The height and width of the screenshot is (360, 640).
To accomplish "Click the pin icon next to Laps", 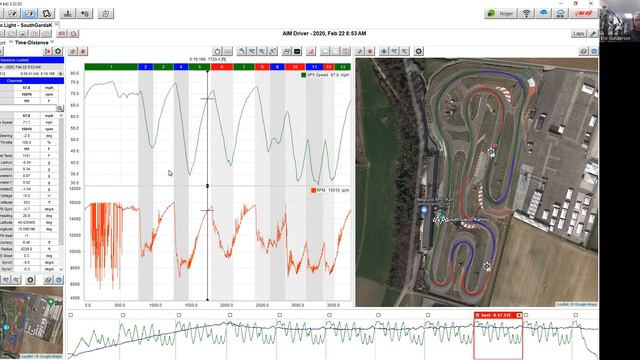I will [593, 34].
